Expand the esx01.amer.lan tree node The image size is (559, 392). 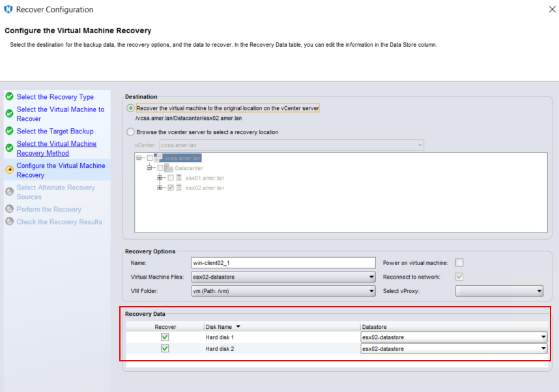coord(160,178)
